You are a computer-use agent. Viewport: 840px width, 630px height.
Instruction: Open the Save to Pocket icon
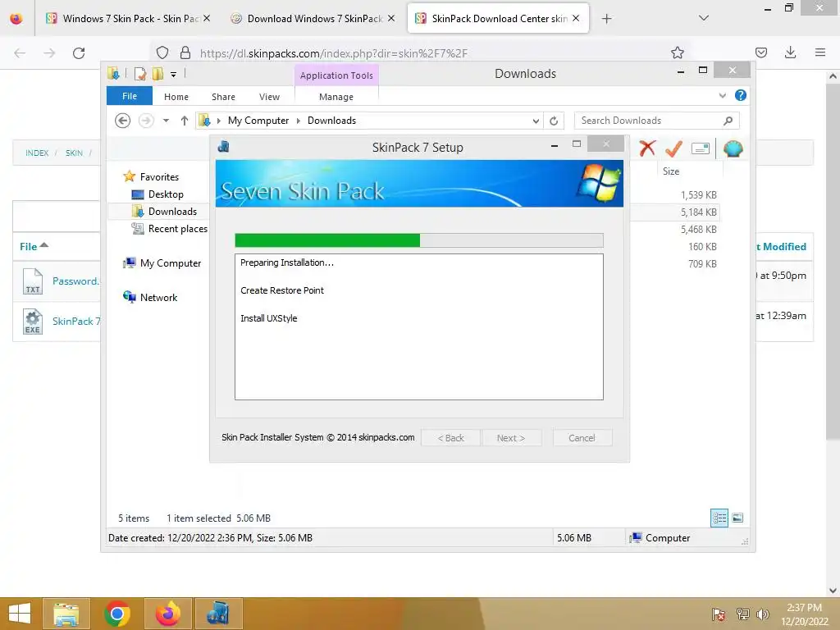tap(760, 52)
